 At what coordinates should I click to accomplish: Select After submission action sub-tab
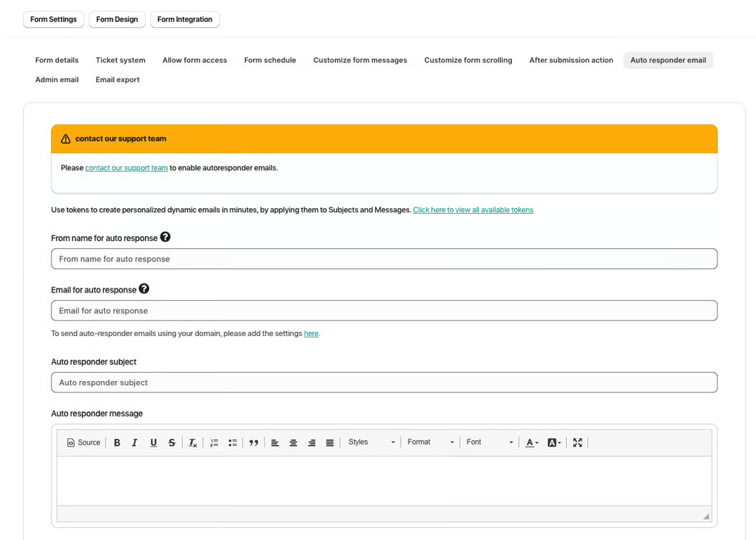tap(571, 60)
